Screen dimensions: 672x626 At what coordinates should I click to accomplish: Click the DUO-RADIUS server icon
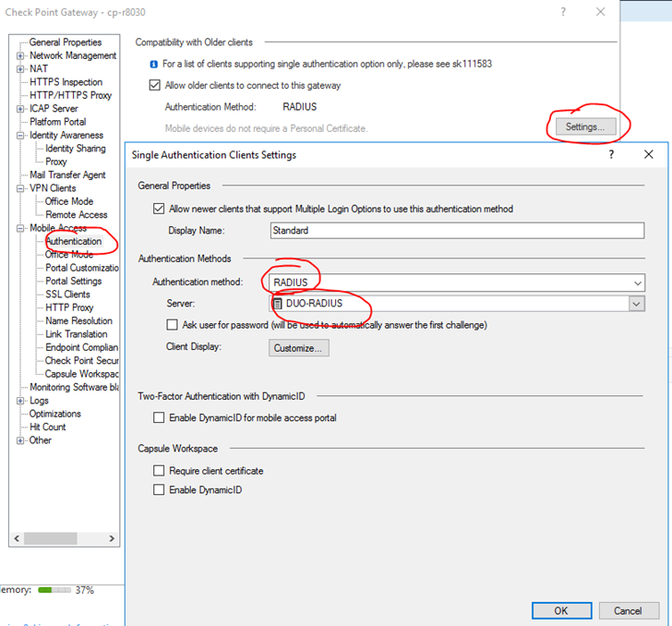tap(278, 304)
